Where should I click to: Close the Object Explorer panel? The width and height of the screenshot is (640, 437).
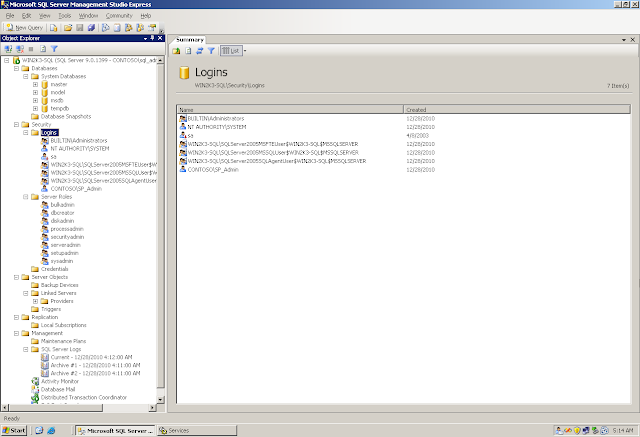160,38
